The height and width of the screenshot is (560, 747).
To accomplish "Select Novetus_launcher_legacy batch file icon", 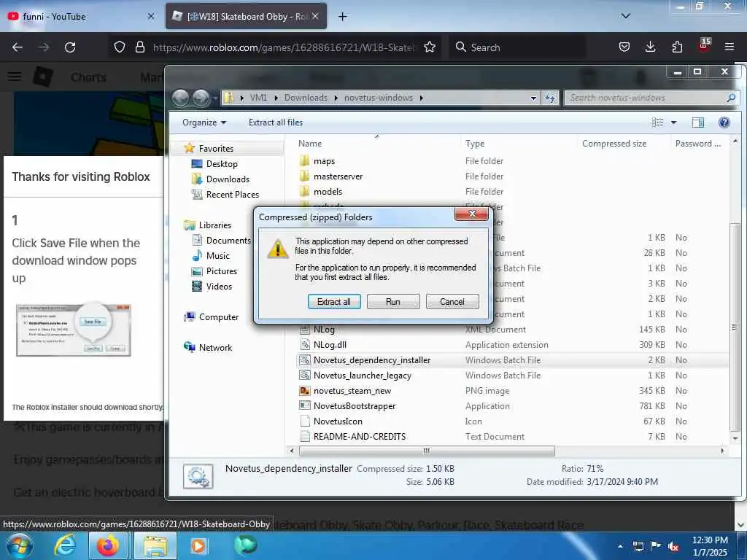I will 305,376.
